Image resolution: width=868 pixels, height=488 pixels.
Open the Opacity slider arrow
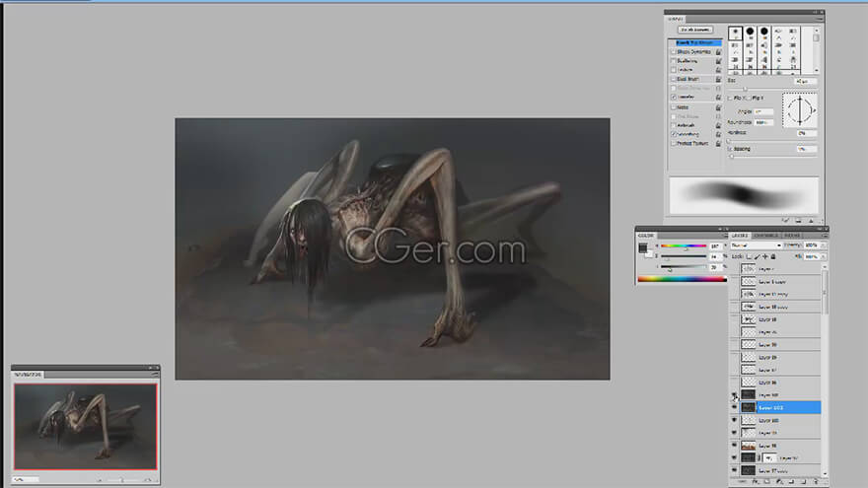click(x=824, y=245)
